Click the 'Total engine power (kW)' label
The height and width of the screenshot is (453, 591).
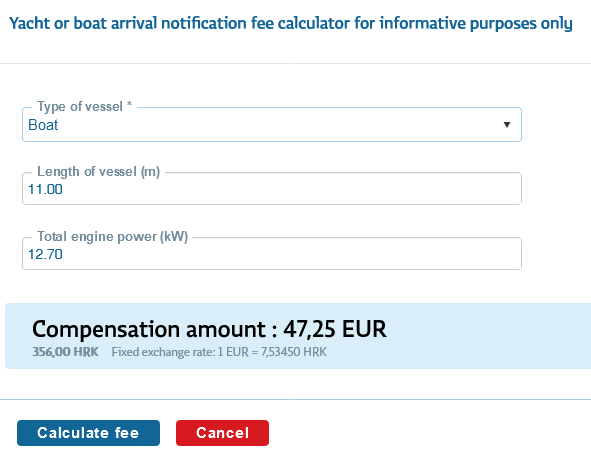(x=112, y=236)
